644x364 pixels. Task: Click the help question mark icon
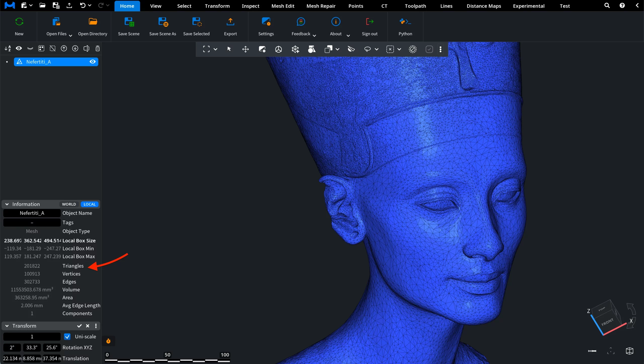(x=622, y=6)
